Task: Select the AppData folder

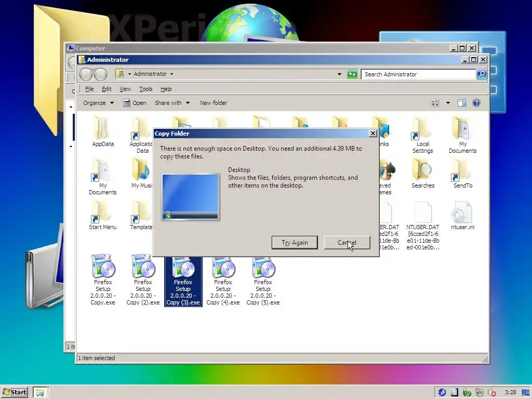Action: pyautogui.click(x=103, y=131)
